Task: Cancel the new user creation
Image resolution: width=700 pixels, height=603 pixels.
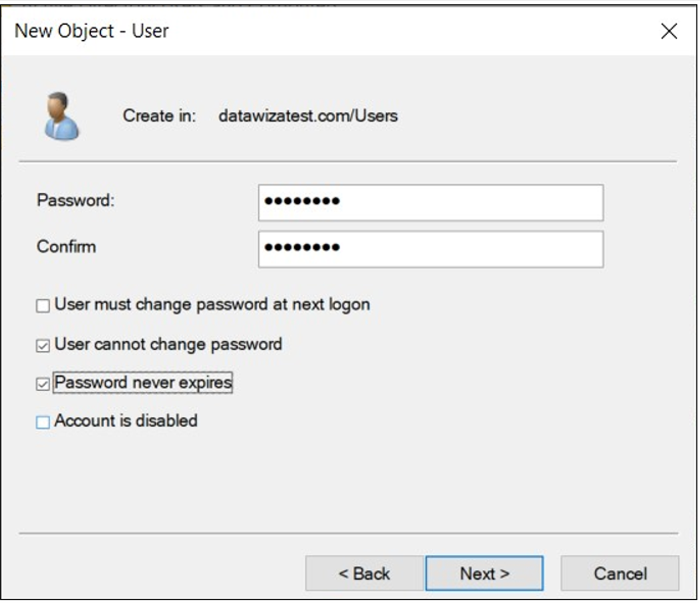Action: click(620, 574)
